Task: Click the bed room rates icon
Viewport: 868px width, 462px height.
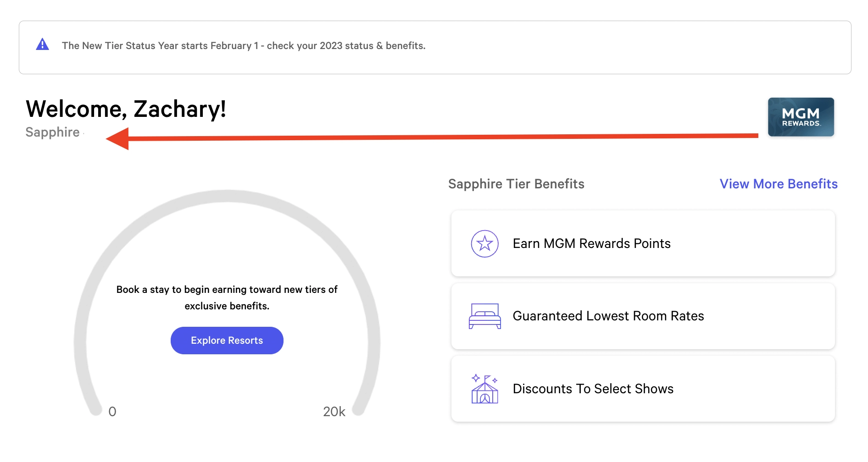Action: coord(485,316)
